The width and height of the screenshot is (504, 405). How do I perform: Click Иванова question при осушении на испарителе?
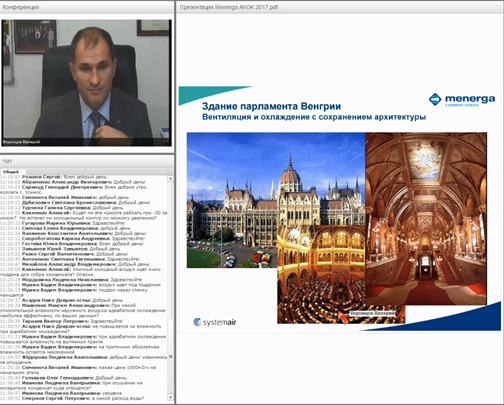click(71, 385)
